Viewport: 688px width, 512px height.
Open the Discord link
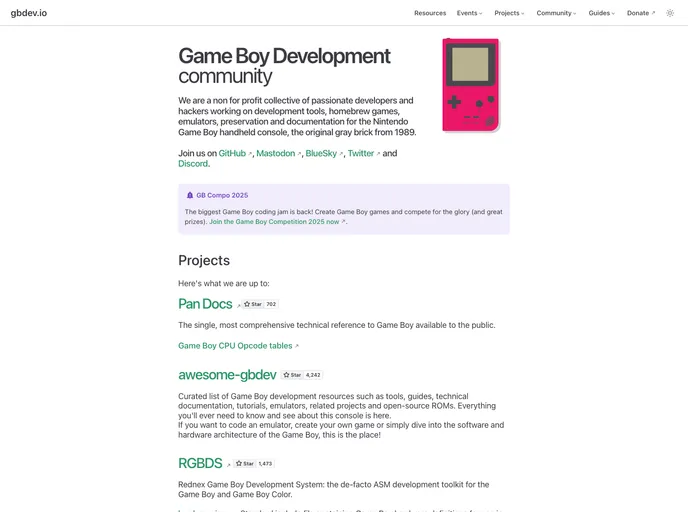[x=193, y=164]
